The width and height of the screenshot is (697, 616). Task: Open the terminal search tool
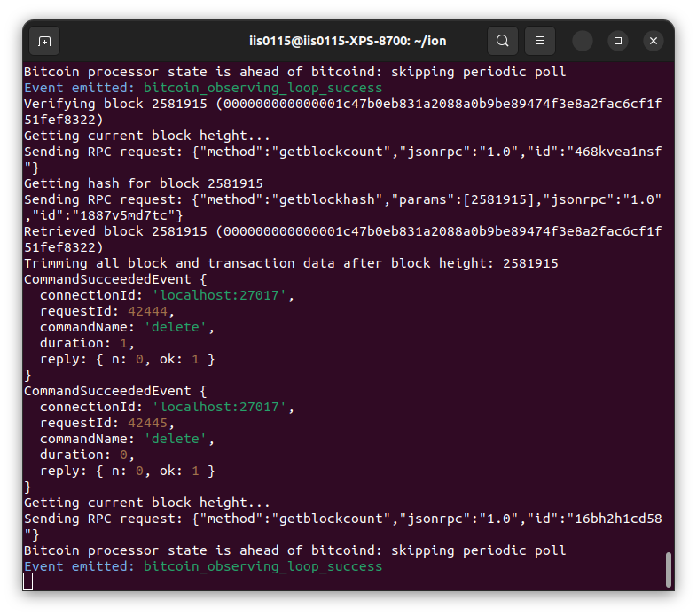502,41
